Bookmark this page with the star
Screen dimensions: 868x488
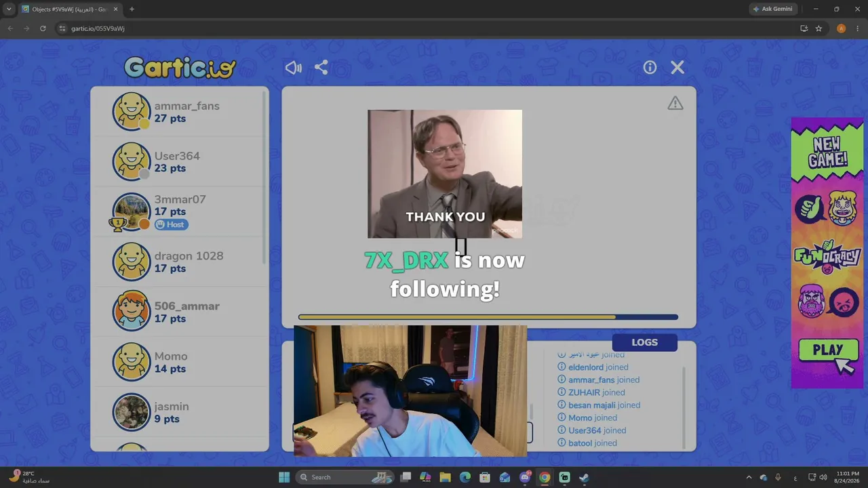point(818,28)
